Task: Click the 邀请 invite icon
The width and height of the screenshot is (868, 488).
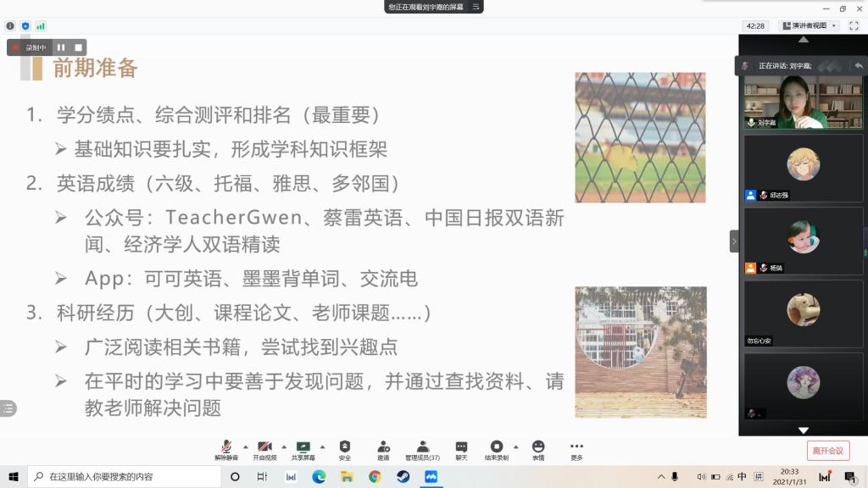Action: point(383,449)
